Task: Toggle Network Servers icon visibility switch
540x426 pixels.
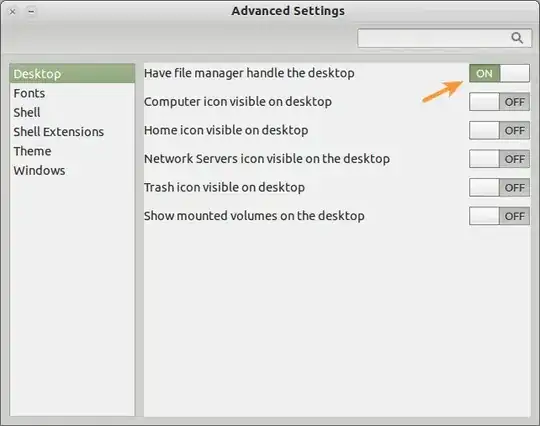Action: pos(499,159)
